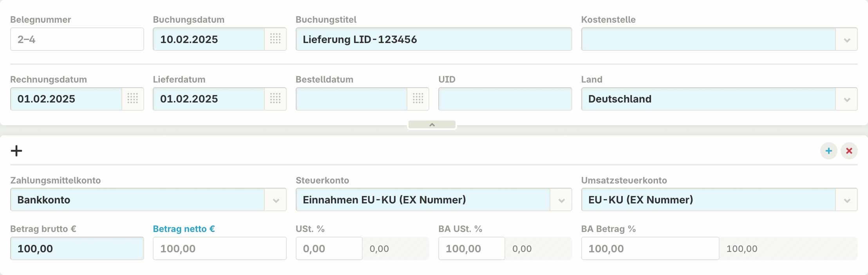Switch to net amount via Betrag netto label
868x275 pixels.
183,229
